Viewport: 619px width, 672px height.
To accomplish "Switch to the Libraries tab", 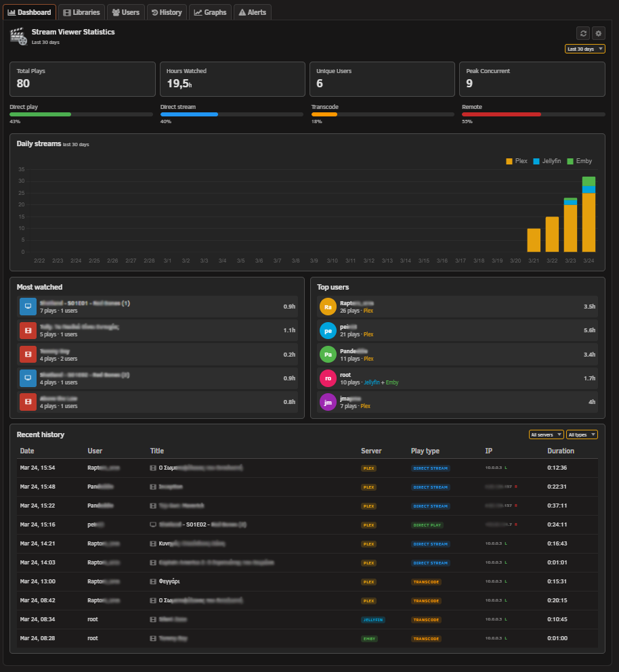I will pos(81,12).
